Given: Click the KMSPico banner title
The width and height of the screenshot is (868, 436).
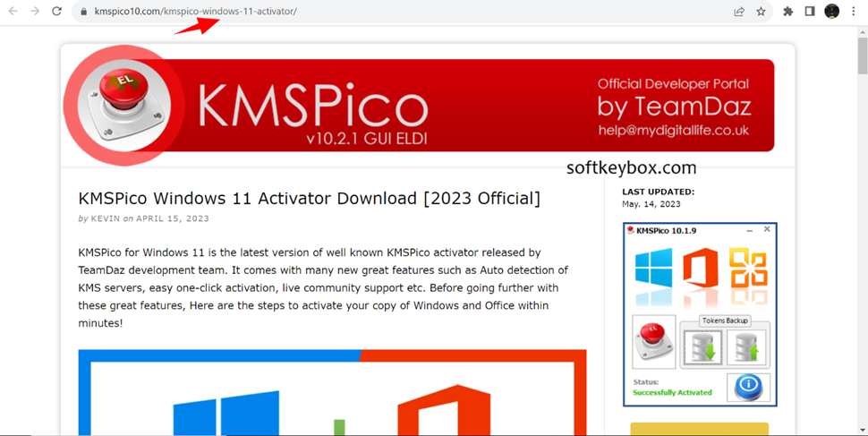Looking at the screenshot, I should tap(313, 106).
